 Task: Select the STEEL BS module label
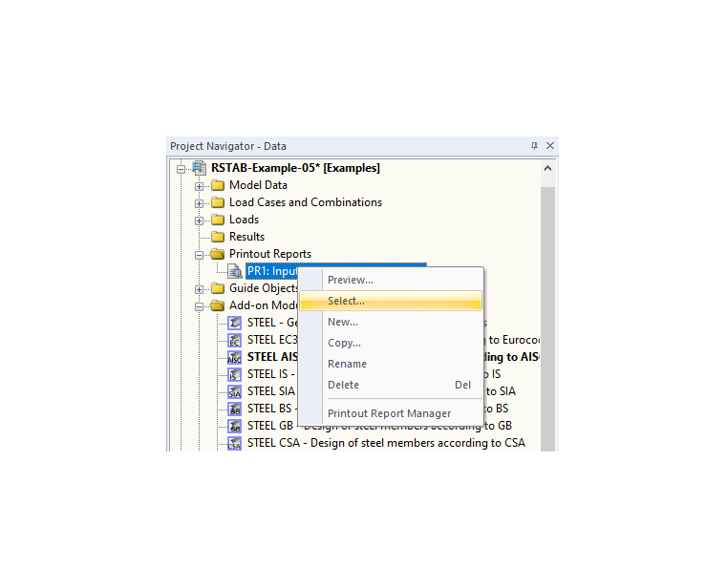[x=272, y=409]
